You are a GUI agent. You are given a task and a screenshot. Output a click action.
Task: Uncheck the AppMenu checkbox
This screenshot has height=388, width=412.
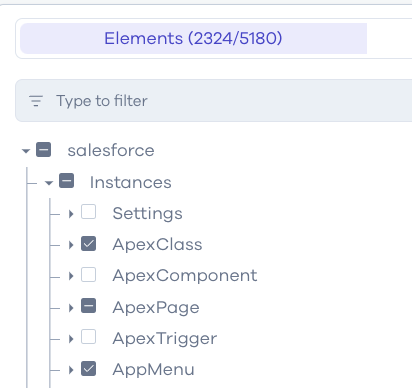[x=89, y=369]
